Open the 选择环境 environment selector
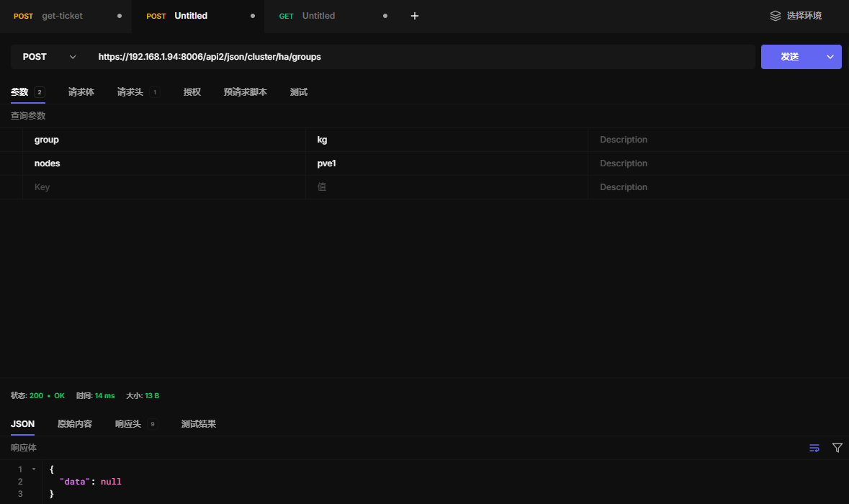 tap(796, 16)
